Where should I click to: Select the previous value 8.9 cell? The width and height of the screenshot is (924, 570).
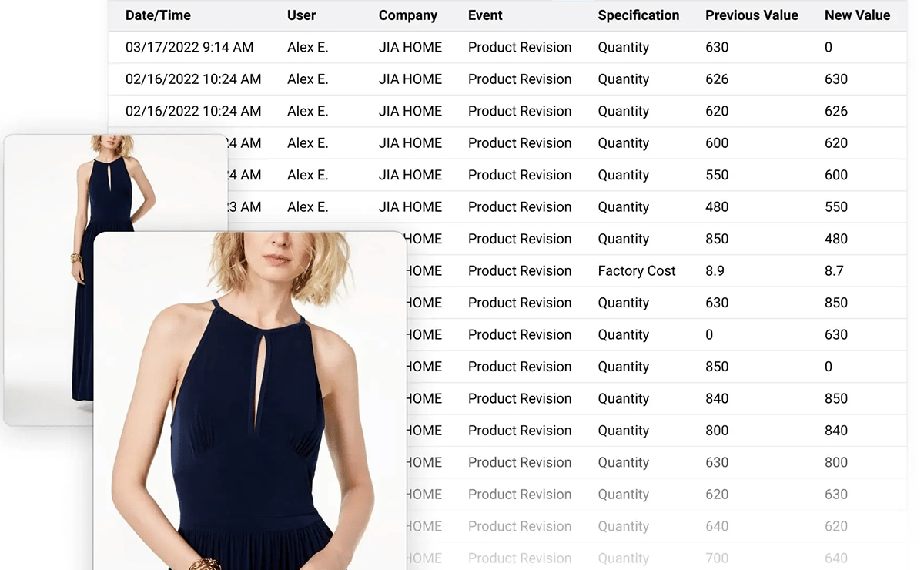tap(715, 271)
